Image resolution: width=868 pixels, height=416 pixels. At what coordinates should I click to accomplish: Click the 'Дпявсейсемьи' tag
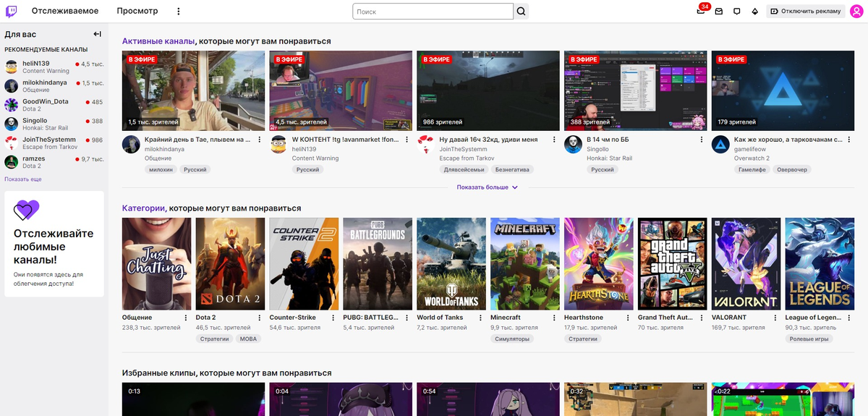coord(464,170)
